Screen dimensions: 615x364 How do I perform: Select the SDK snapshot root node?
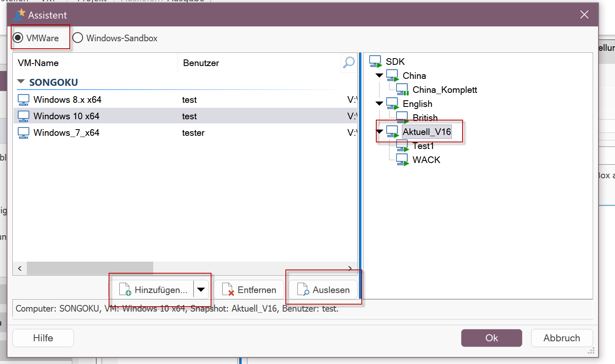coord(395,61)
